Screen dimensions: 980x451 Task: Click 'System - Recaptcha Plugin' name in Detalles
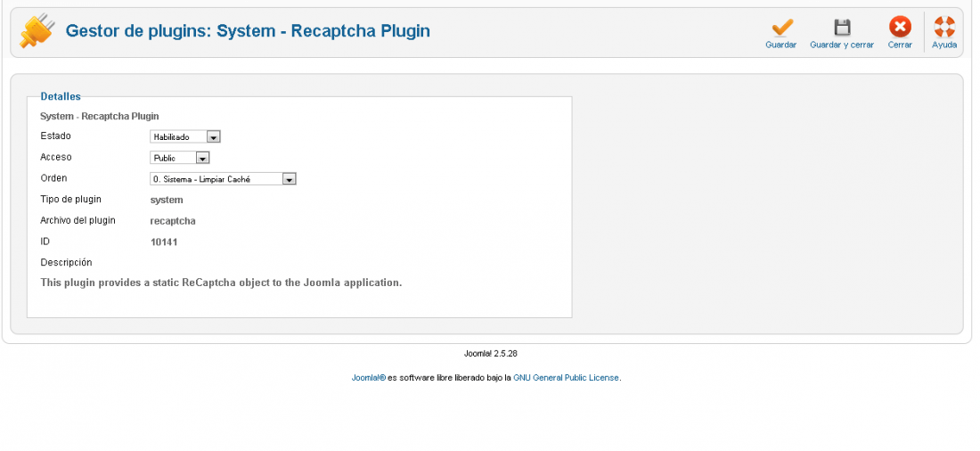(x=100, y=117)
